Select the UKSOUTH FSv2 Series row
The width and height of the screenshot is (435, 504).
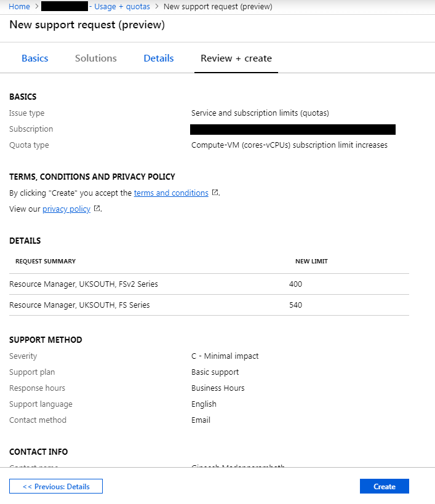(84, 284)
